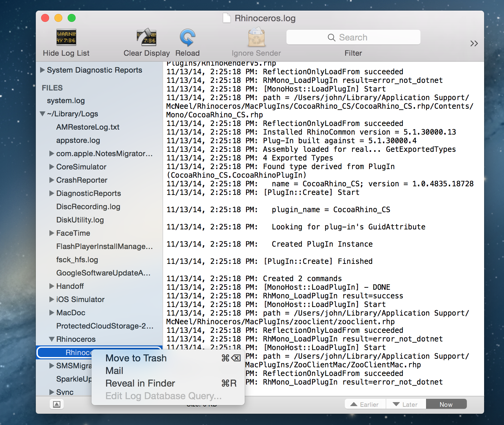Expand the Handoff folder
Screen dimensions: 504x425
(x=52, y=286)
